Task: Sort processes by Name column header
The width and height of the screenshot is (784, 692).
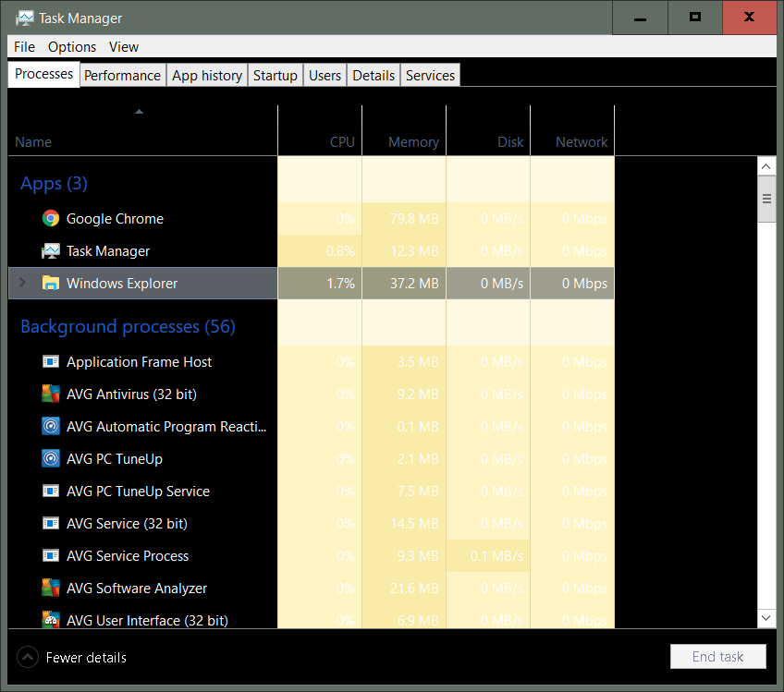Action: (142, 131)
